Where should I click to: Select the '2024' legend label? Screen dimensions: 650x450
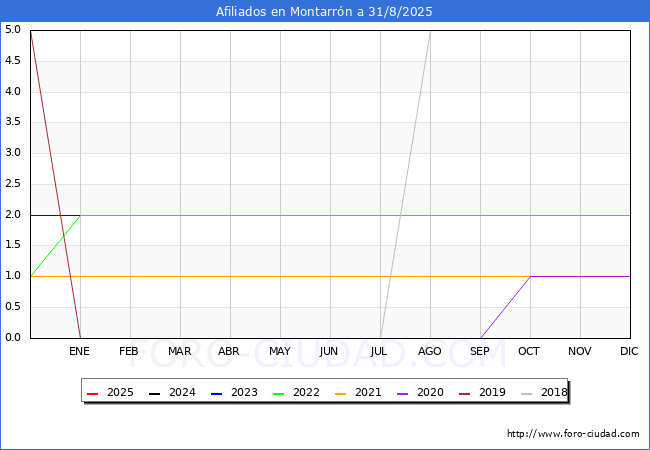pyautogui.click(x=182, y=392)
